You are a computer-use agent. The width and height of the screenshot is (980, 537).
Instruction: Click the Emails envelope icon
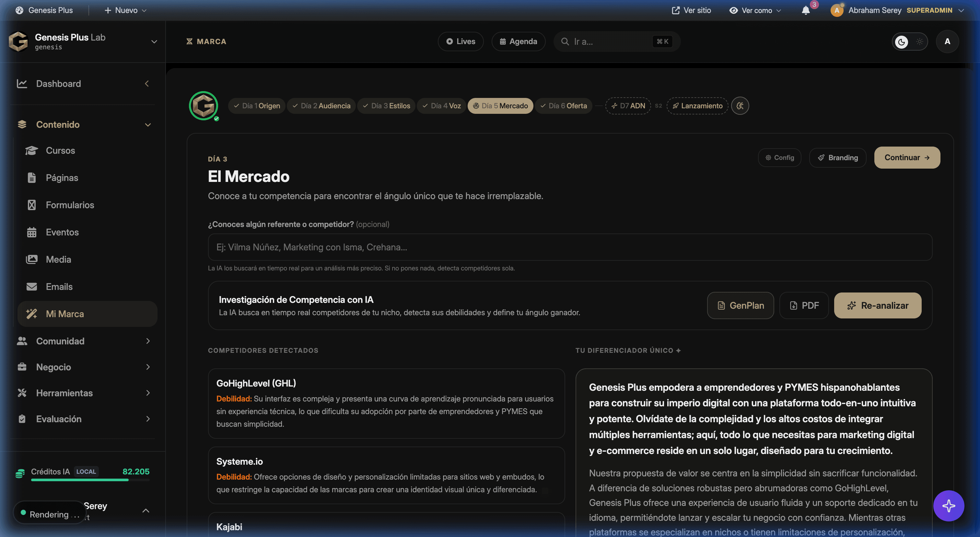pos(31,287)
